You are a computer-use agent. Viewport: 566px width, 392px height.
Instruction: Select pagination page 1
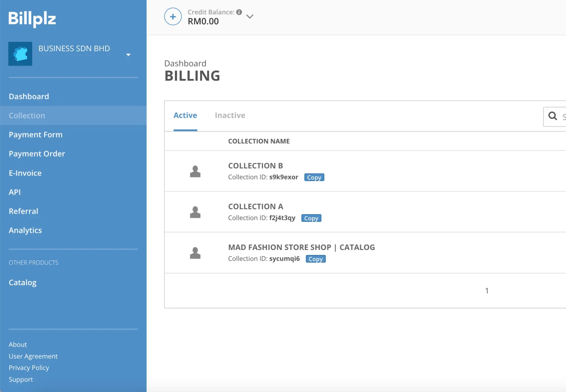pyautogui.click(x=487, y=291)
